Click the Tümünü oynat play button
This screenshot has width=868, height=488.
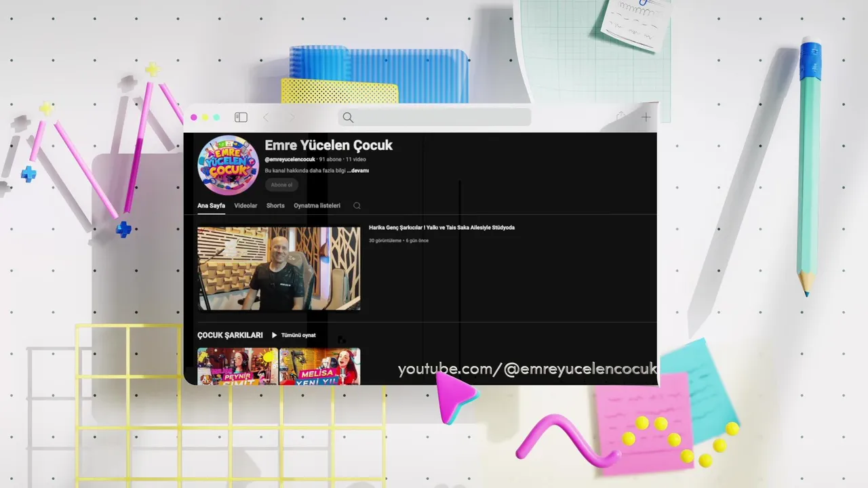[294, 335]
